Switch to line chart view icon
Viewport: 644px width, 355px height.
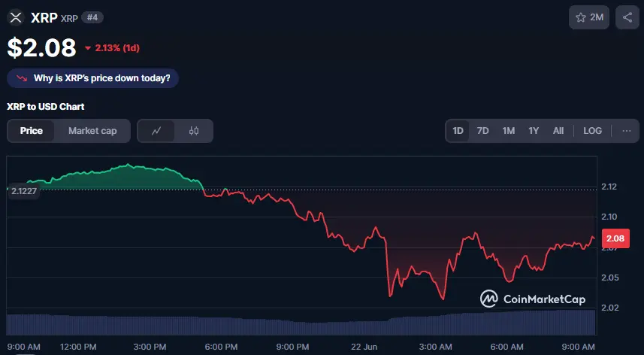point(156,131)
